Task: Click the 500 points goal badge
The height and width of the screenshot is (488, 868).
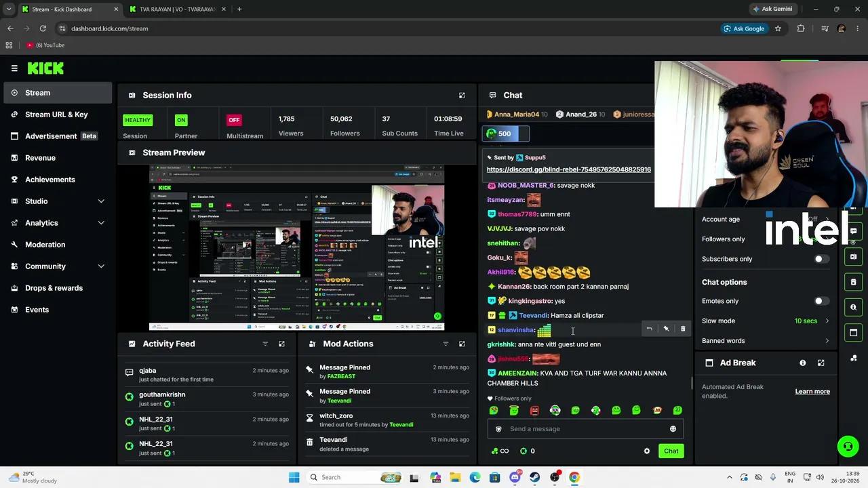Action: pos(505,134)
